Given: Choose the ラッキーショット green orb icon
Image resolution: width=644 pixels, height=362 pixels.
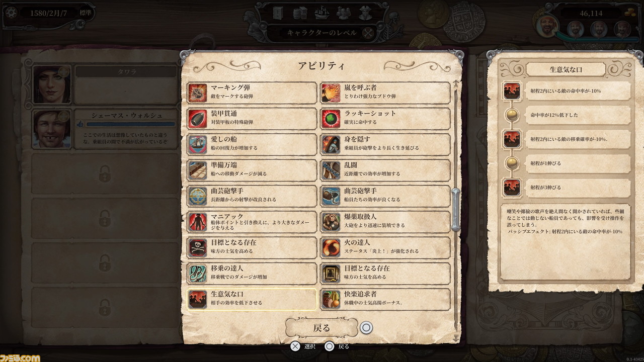Looking at the screenshot, I should point(331,119).
